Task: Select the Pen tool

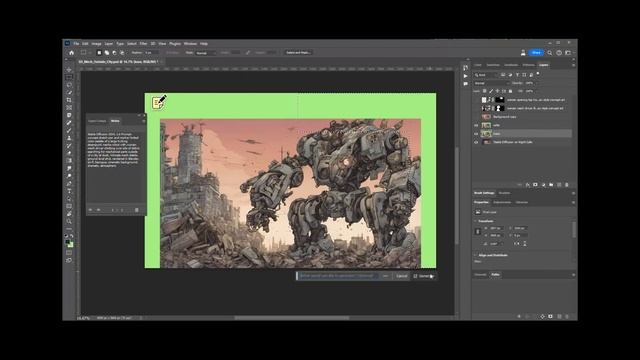Action: [69, 184]
